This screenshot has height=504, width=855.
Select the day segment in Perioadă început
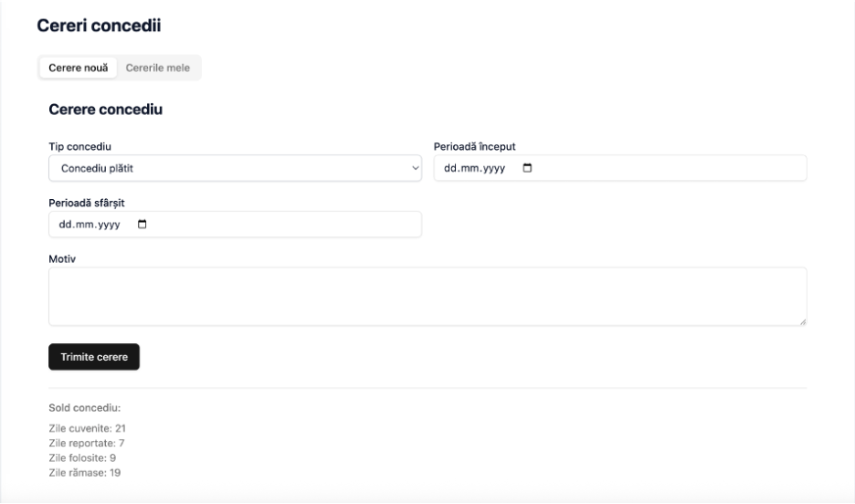[x=451, y=168]
